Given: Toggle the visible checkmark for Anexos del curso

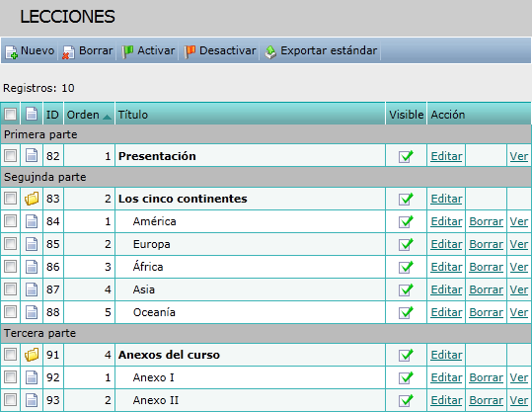Looking at the screenshot, I should point(406,355).
